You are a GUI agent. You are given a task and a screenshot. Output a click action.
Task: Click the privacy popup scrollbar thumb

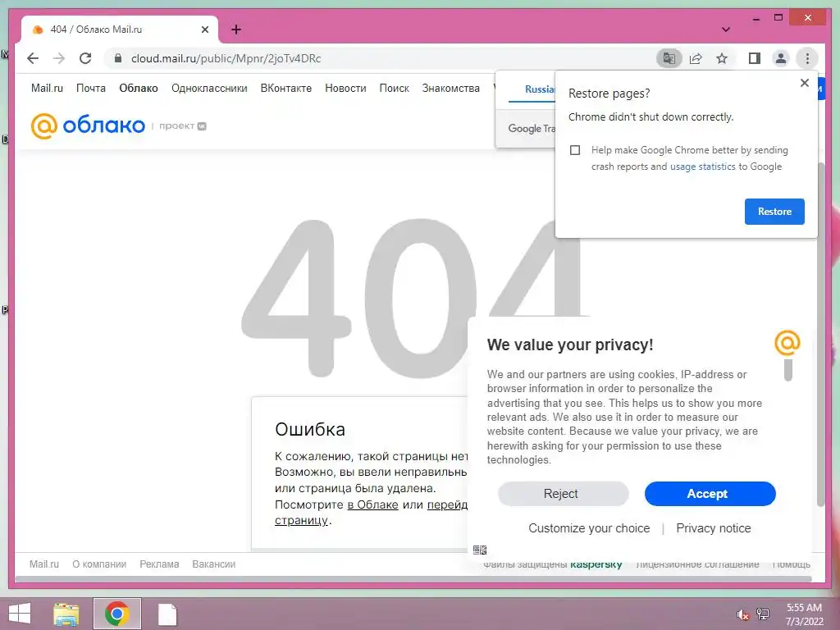click(x=788, y=370)
